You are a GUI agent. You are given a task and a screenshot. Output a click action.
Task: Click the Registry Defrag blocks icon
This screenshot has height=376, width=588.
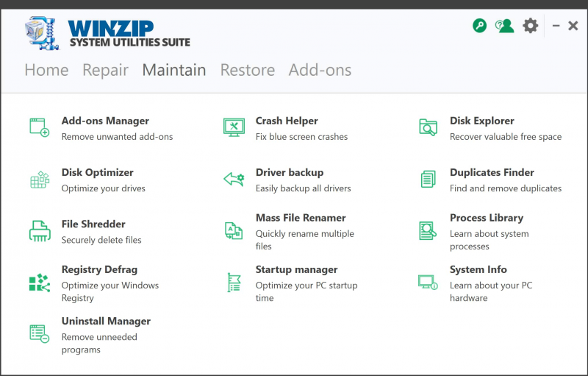(40, 283)
